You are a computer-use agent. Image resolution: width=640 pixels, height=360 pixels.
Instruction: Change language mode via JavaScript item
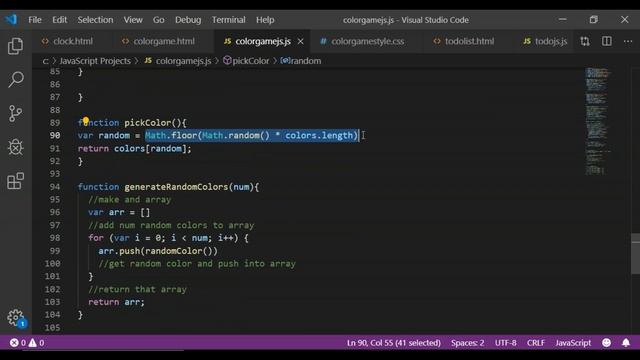[x=573, y=343]
